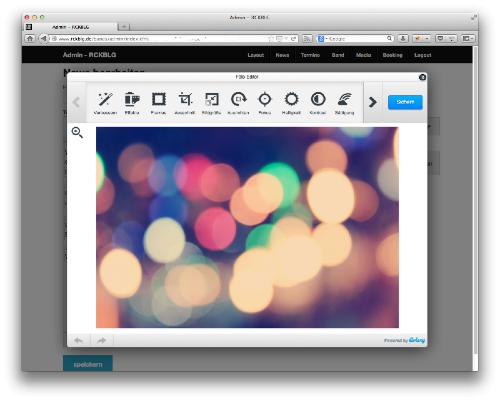Click the zoom magnifier in the editor

point(77,133)
